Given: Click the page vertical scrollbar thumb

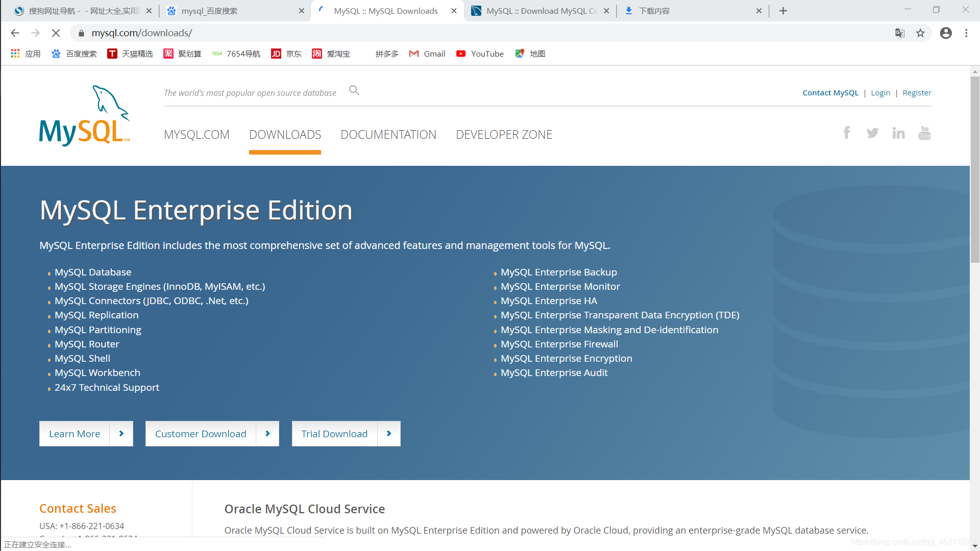Looking at the screenshot, I should tap(975, 169).
